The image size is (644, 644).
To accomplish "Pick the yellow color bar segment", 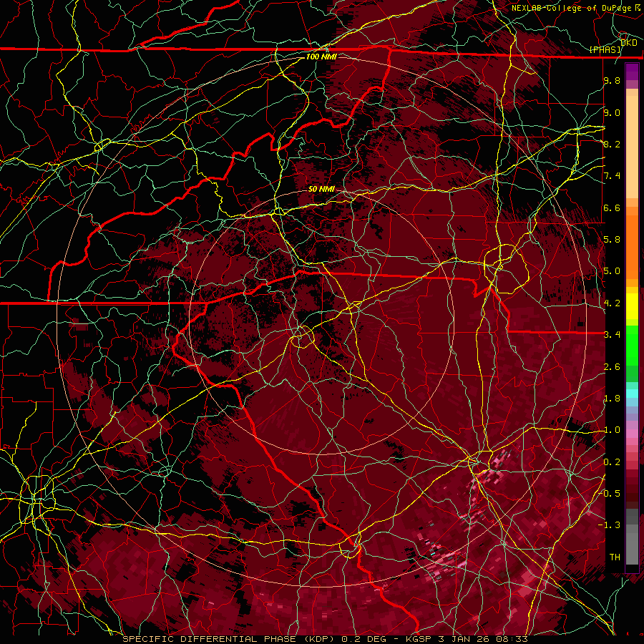I will click(632, 306).
